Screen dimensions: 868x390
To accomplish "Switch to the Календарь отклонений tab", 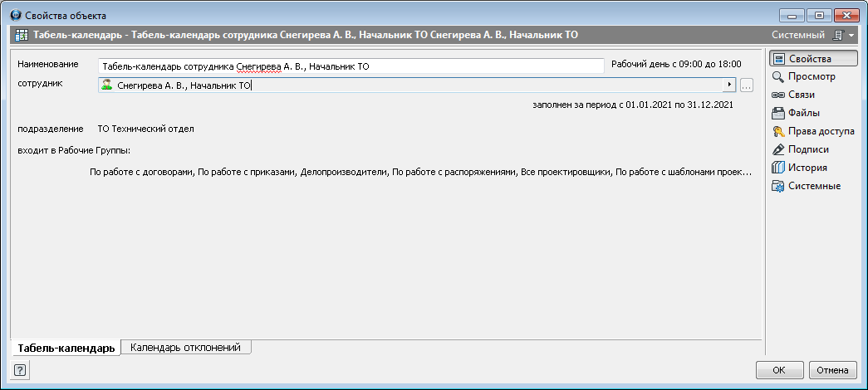I will click(x=185, y=348).
